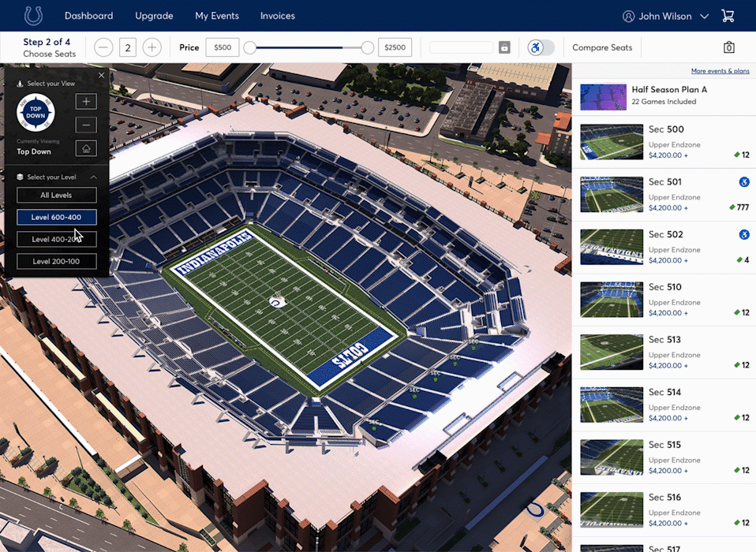This screenshot has height=552, width=756.
Task: Reset map view with home icon
Action: coord(86,148)
